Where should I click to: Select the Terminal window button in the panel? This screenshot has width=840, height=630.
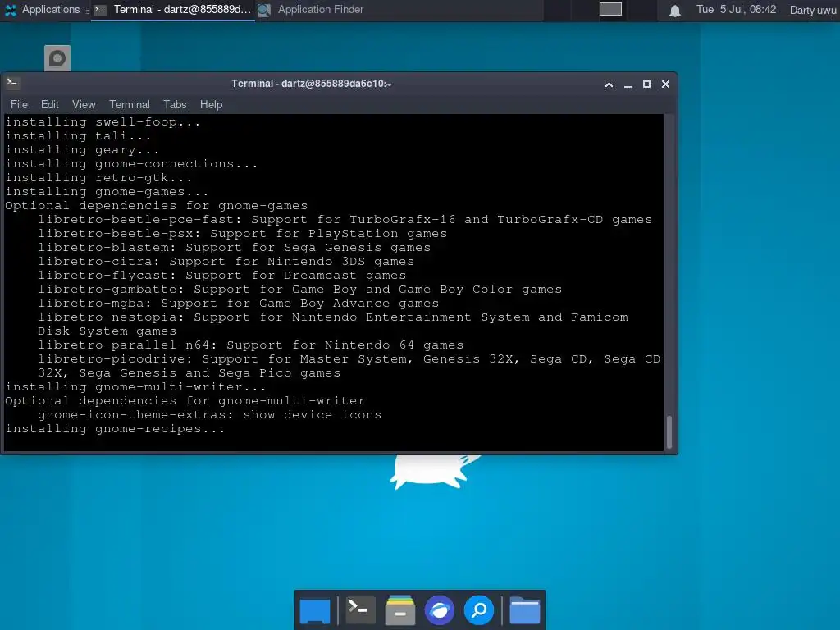pos(172,10)
